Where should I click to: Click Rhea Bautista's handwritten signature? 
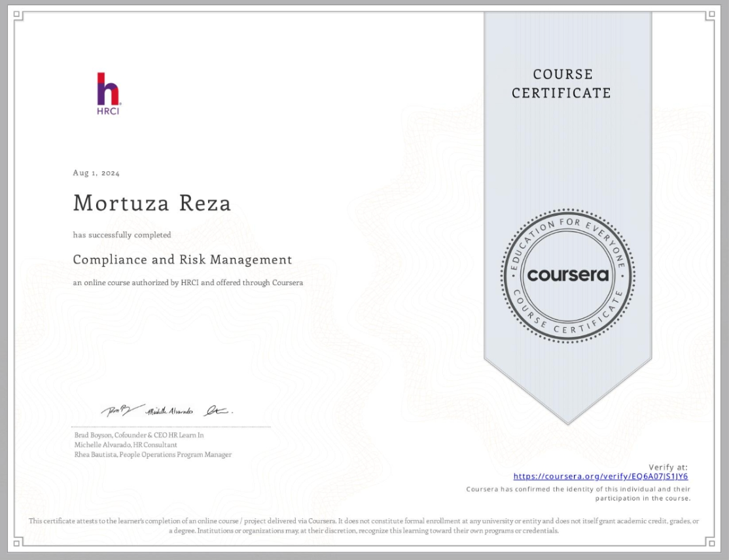[219, 410]
